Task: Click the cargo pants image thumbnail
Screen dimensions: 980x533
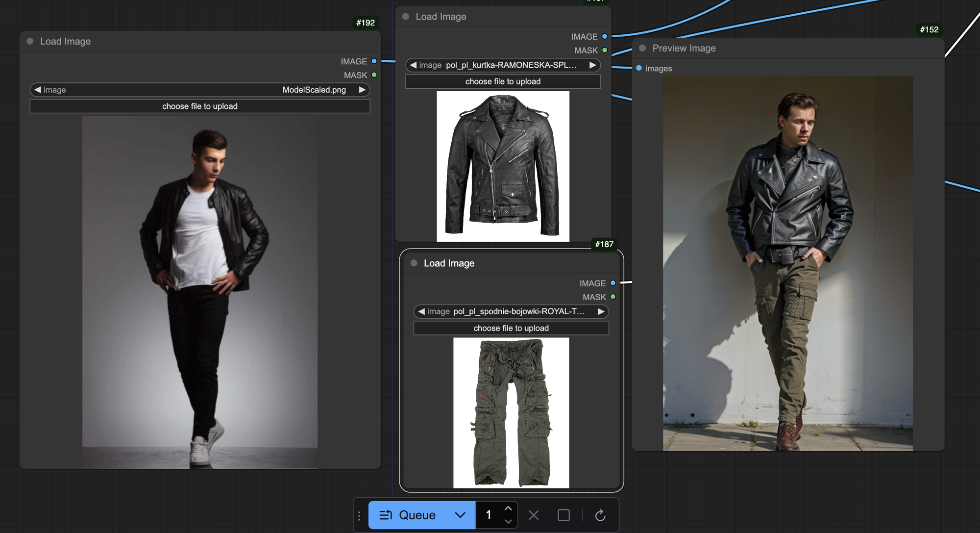Action: point(511,412)
